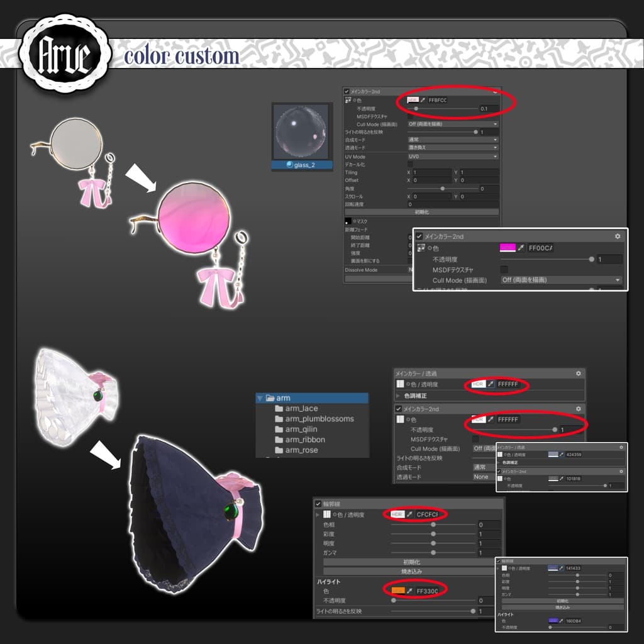
Task: Click the eyedropper beside the FF00C color field
Action: point(521,248)
